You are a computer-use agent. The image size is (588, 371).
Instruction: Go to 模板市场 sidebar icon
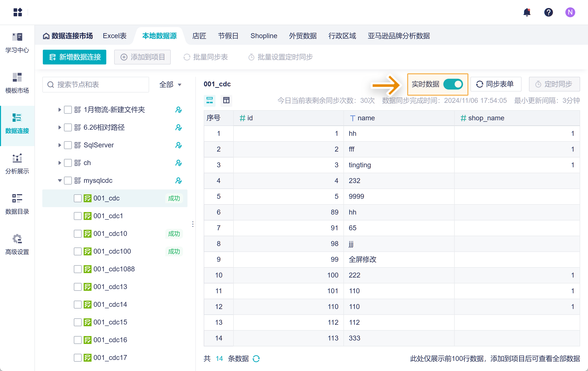pos(17,83)
